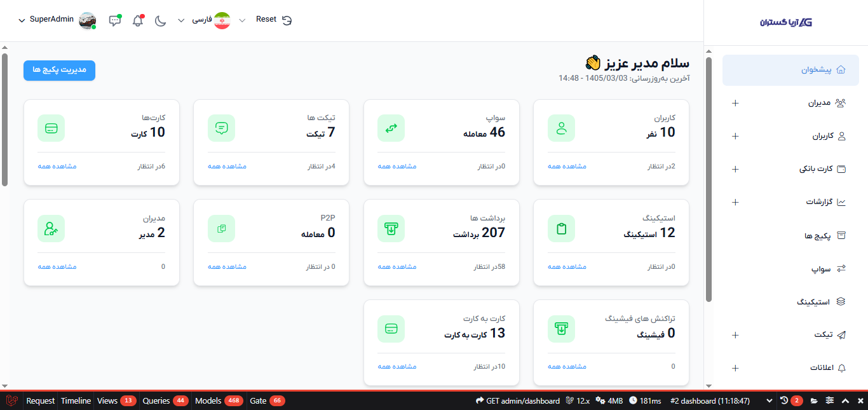Click مشاهده همه on the تیکت ها card
The width and height of the screenshot is (868, 410).
click(227, 167)
